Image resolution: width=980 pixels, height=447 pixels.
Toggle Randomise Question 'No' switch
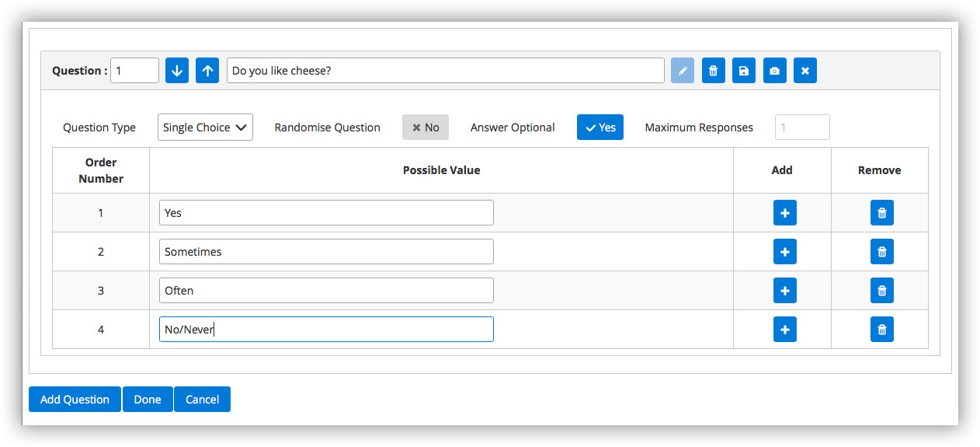pos(426,127)
